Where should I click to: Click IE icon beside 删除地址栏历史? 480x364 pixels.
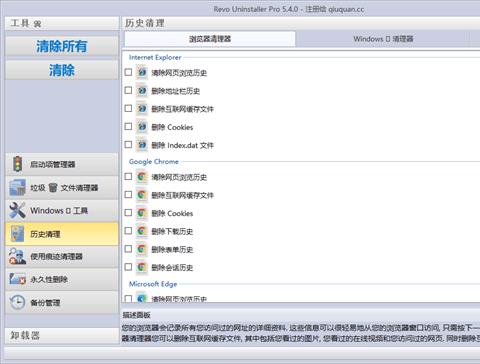pyautogui.click(x=142, y=91)
